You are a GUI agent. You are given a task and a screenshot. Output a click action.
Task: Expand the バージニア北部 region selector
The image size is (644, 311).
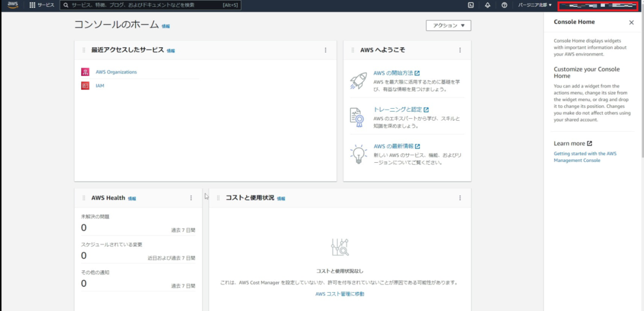(535, 5)
